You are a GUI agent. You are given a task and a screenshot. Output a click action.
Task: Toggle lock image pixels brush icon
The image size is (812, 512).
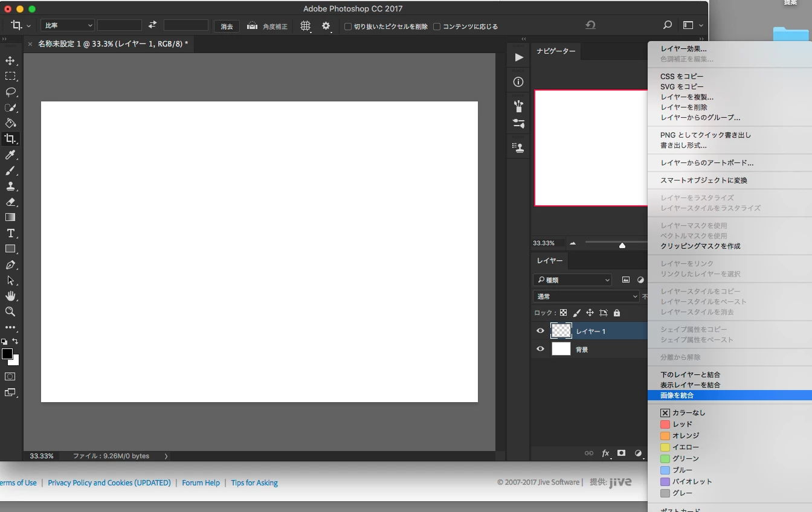pos(576,313)
